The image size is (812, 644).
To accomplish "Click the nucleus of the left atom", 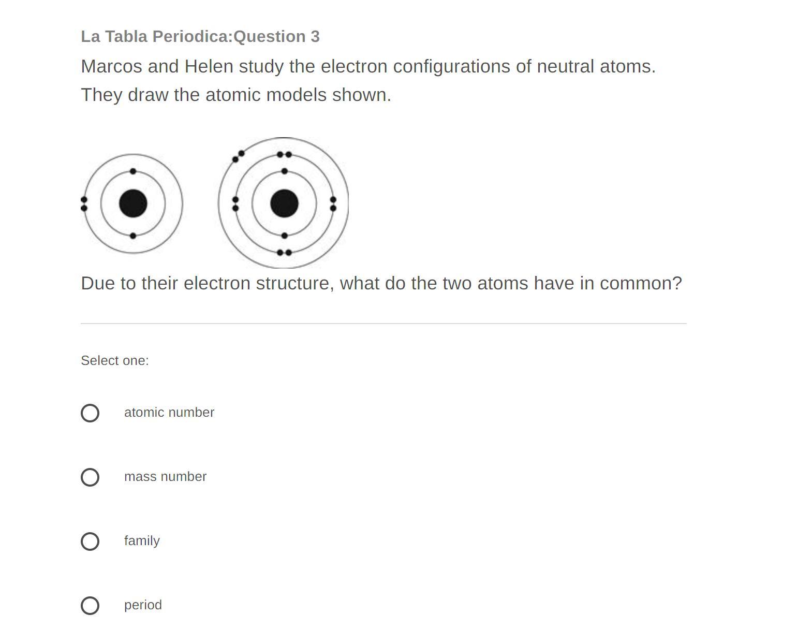I will coord(133,203).
